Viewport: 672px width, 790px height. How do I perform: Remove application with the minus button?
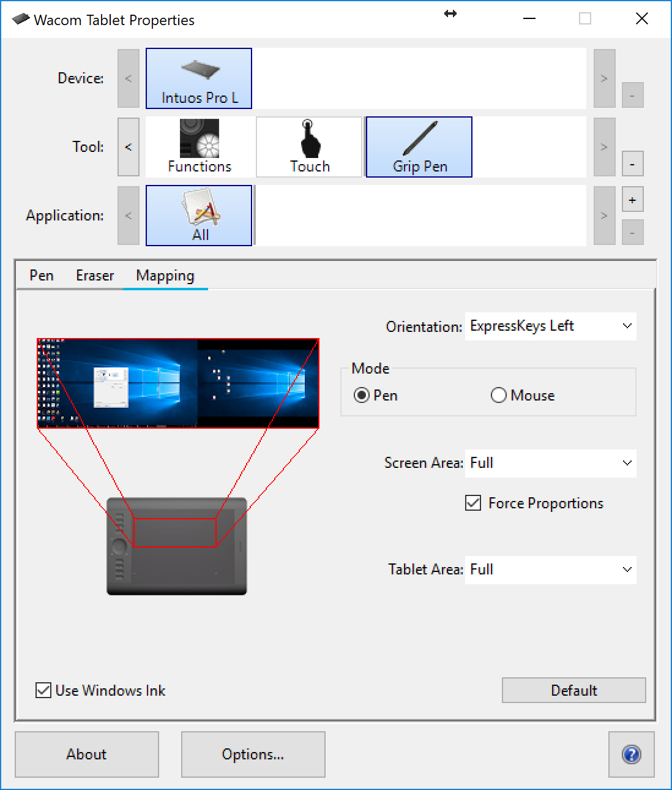pyautogui.click(x=632, y=233)
